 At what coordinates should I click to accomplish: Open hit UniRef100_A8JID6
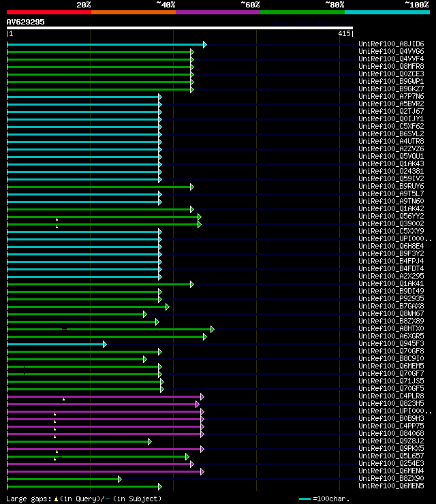pyautogui.click(x=391, y=44)
